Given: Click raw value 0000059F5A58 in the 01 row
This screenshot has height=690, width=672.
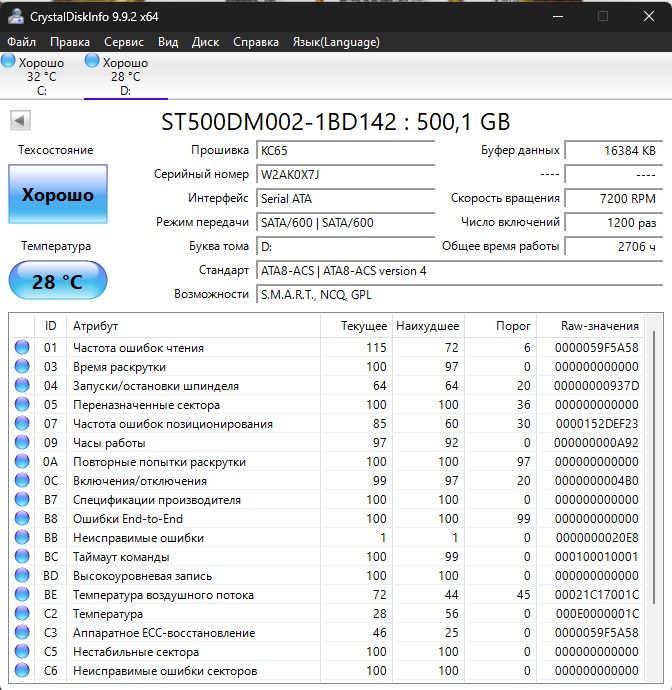Looking at the screenshot, I should pos(596,348).
